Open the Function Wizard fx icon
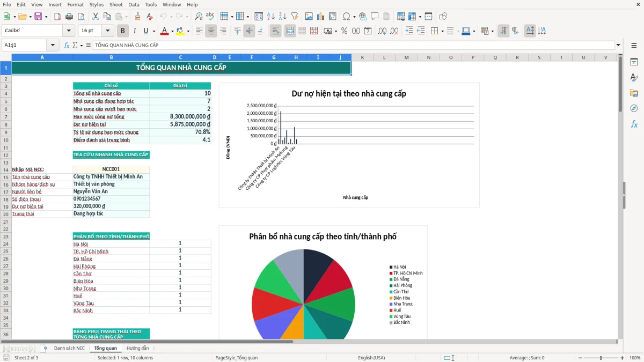Screen dimensions: 644x362 (67, 45)
